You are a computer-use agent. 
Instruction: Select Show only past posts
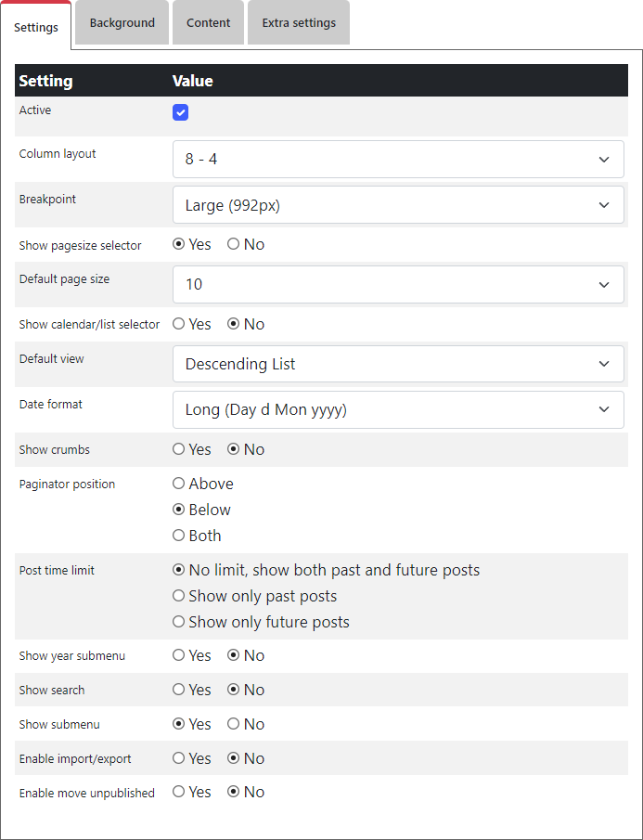coord(179,596)
